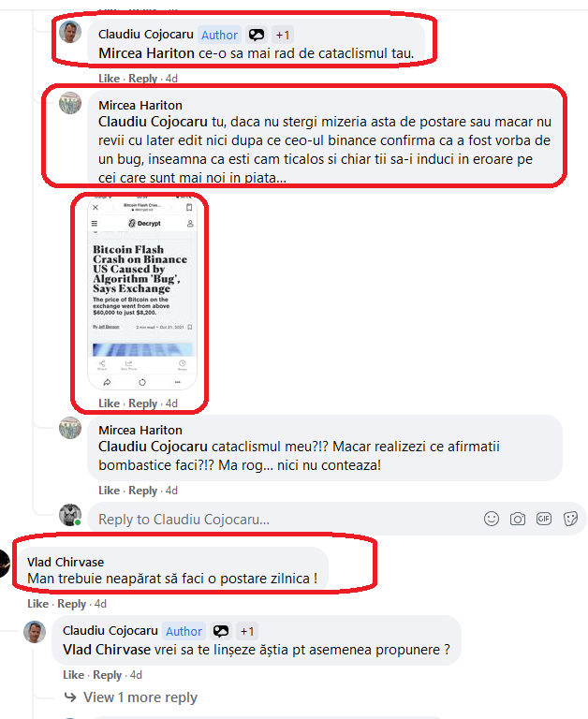Open Vlad Chirvase's profile name link
The height and width of the screenshot is (719, 588).
(66, 562)
